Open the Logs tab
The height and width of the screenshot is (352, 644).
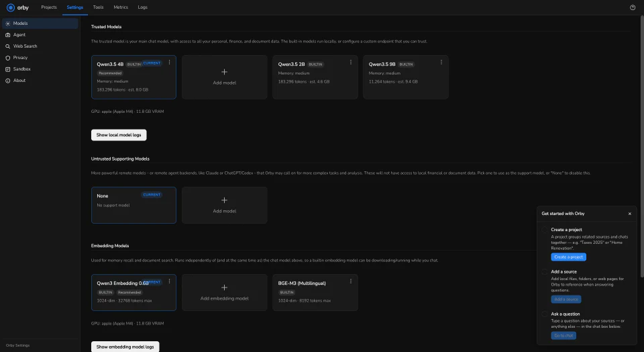(142, 7)
